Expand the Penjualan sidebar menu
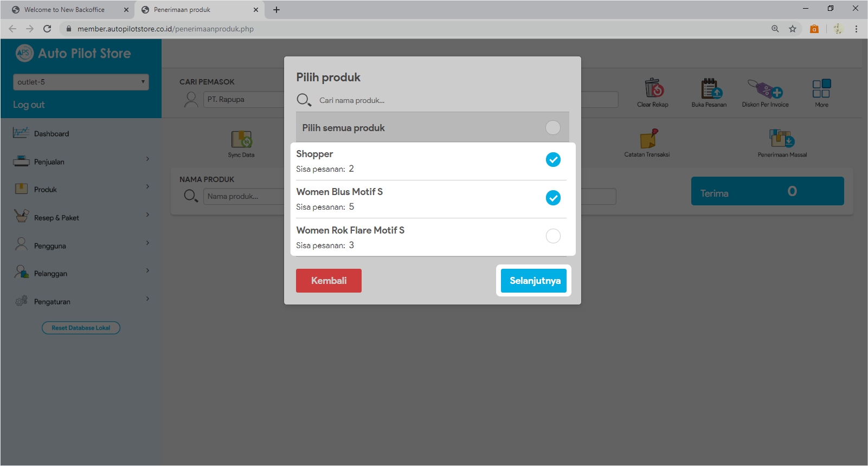Screen dimensions: 868x466 coord(81,161)
